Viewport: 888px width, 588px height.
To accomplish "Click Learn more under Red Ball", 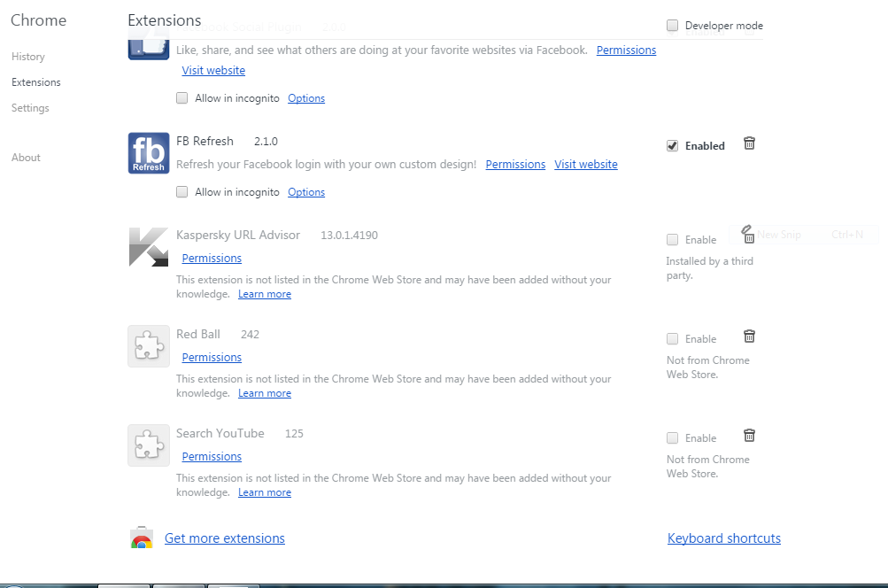I will 265,393.
